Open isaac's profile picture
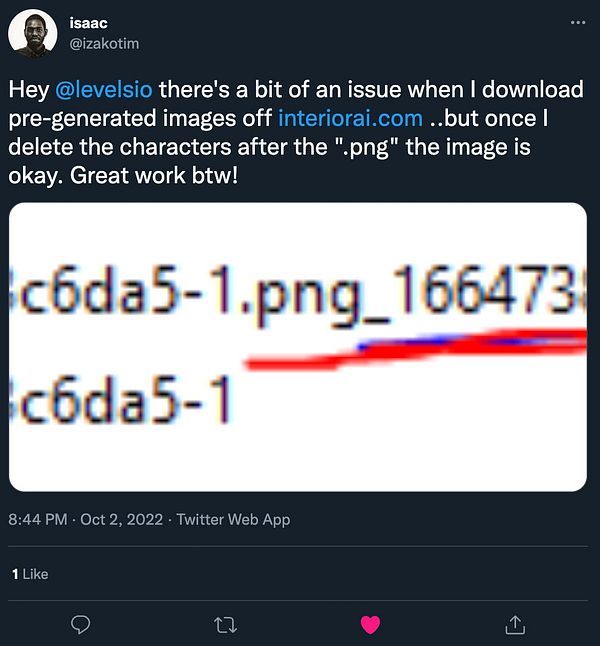 [33, 33]
